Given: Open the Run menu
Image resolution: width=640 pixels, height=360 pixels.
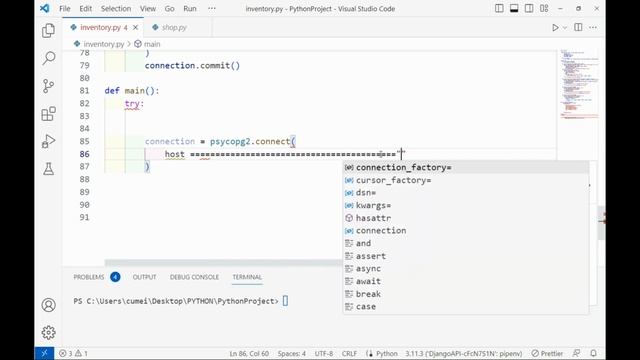Looking at the screenshot, I should [x=190, y=9].
